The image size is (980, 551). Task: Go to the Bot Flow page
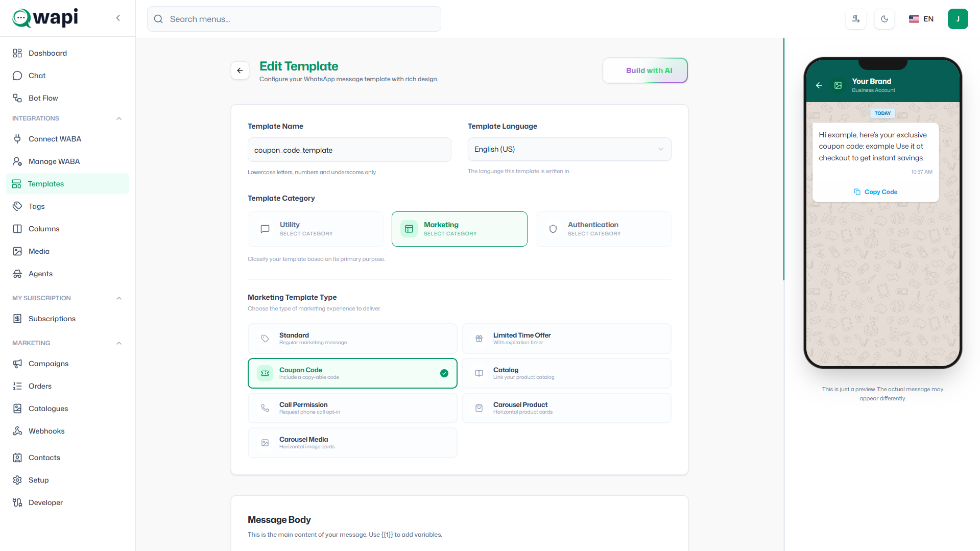point(43,98)
